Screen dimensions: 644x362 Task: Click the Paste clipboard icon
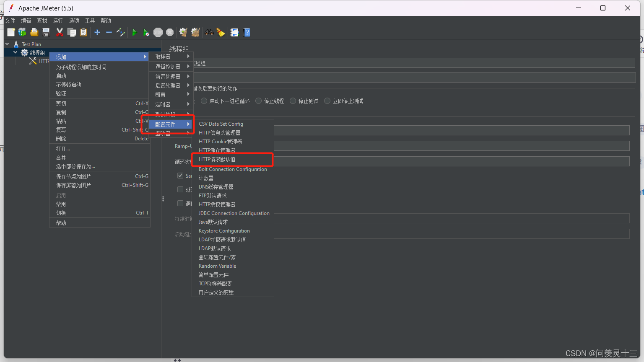click(x=83, y=32)
